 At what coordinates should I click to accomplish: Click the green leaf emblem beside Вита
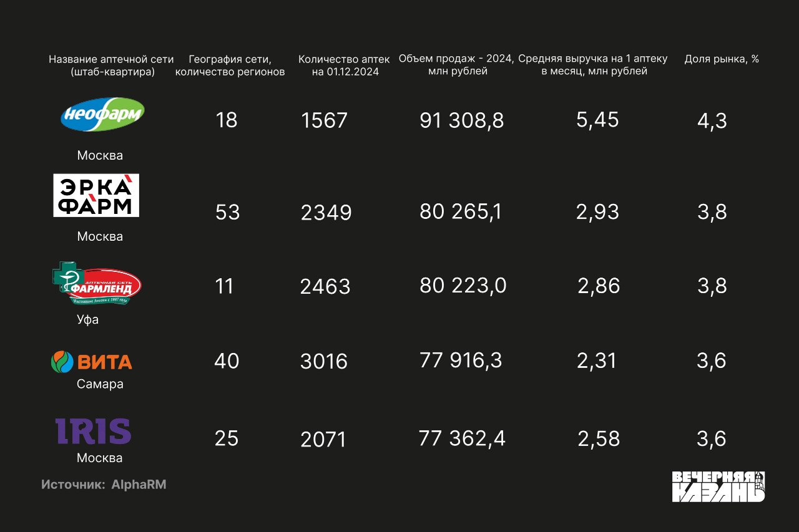pyautogui.click(x=62, y=362)
